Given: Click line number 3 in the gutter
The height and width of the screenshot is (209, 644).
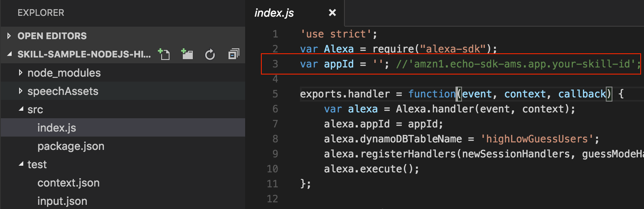Looking at the screenshot, I should [x=275, y=64].
